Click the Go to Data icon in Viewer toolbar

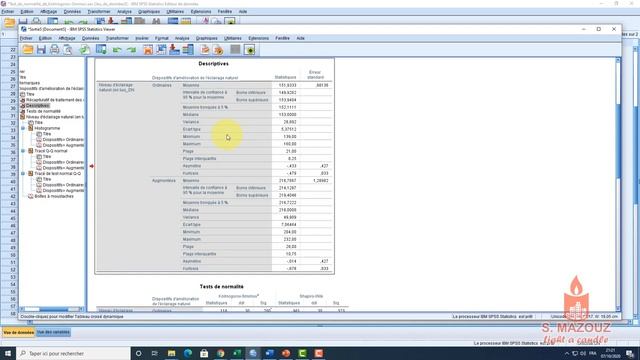(148, 50)
